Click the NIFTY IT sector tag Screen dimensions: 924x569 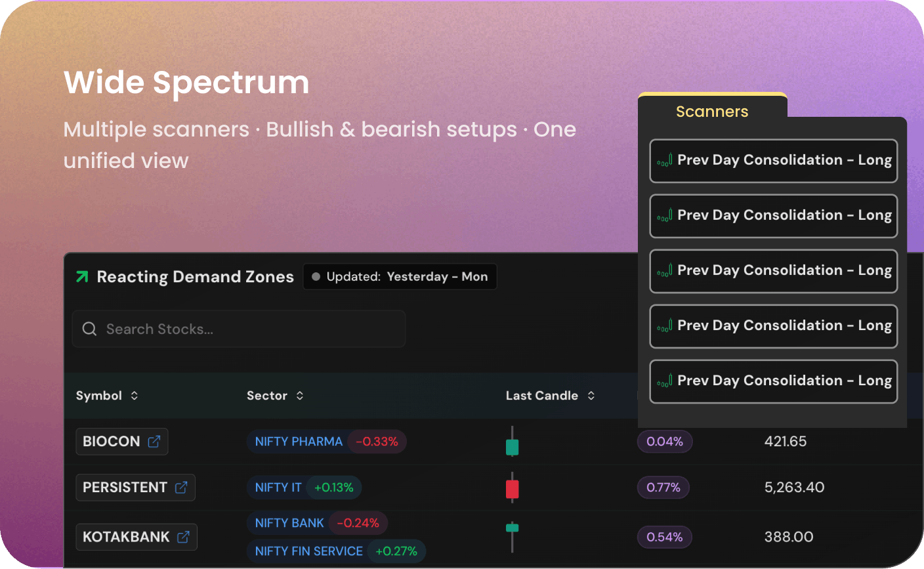(x=278, y=488)
